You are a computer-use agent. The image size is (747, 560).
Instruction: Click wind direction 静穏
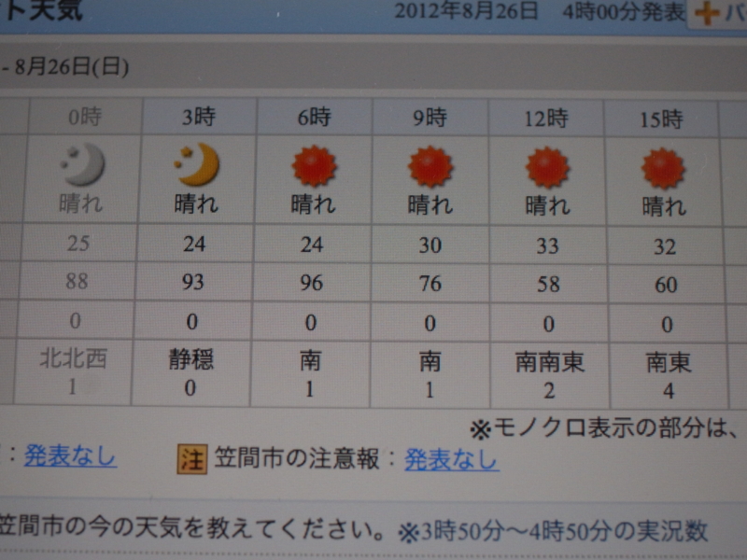(x=191, y=359)
